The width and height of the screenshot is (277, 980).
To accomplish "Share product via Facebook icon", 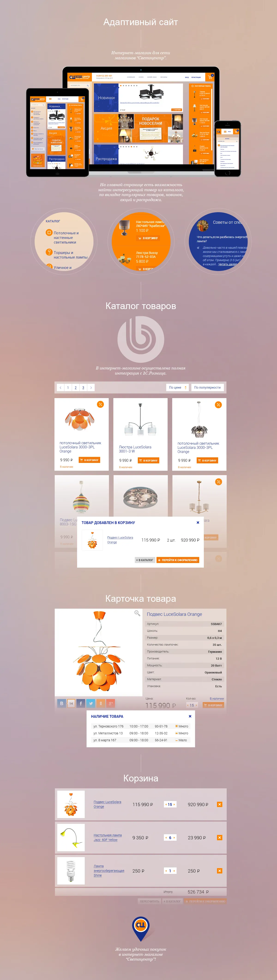I will pos(81,703).
